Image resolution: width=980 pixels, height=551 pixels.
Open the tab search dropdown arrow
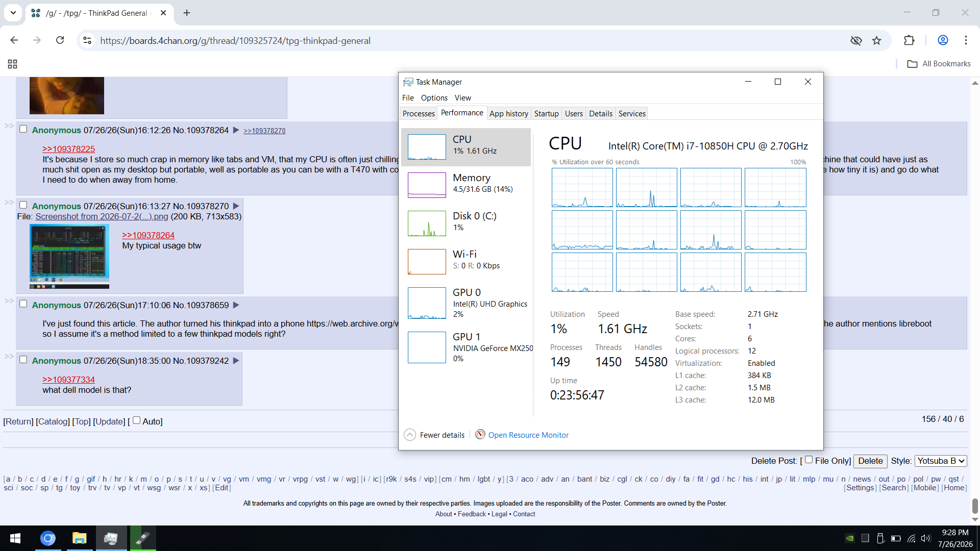coord(13,13)
